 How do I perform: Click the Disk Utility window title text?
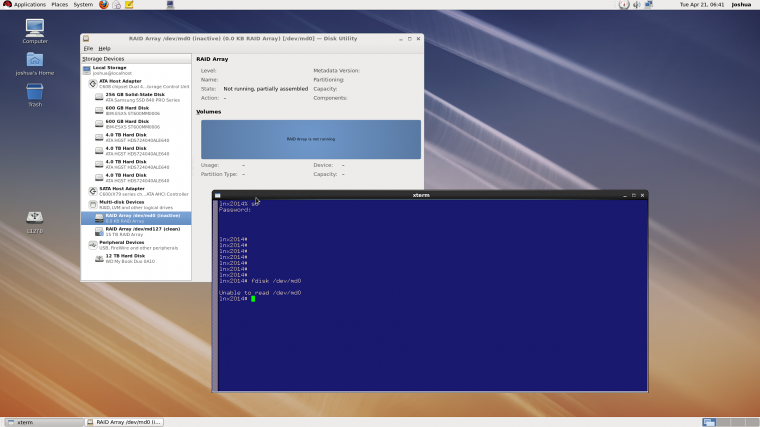[x=243, y=38]
